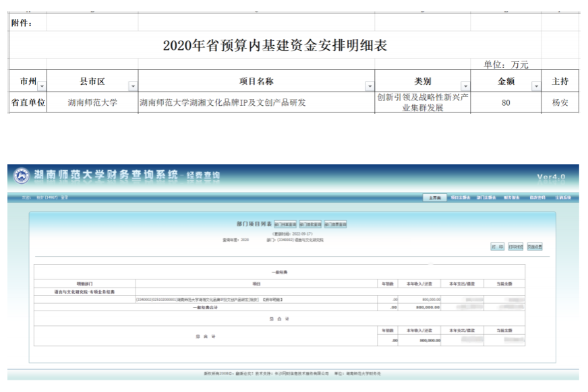
Task: Click the 单位: 万元 label
Action: 506,65
